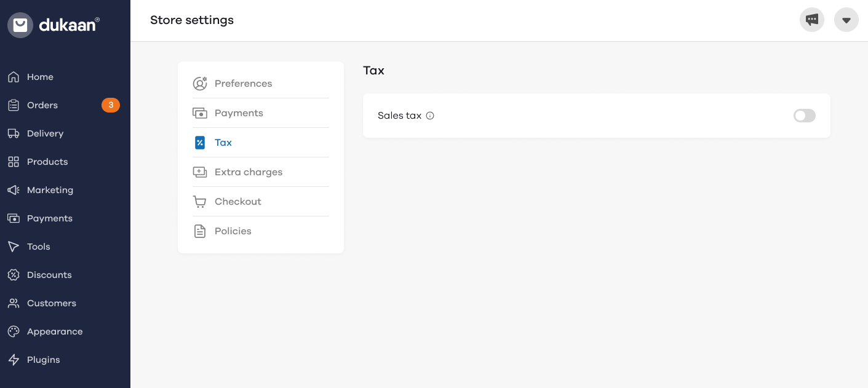Open Delivery in the sidebar
This screenshot has width=868, height=388.
(x=45, y=133)
